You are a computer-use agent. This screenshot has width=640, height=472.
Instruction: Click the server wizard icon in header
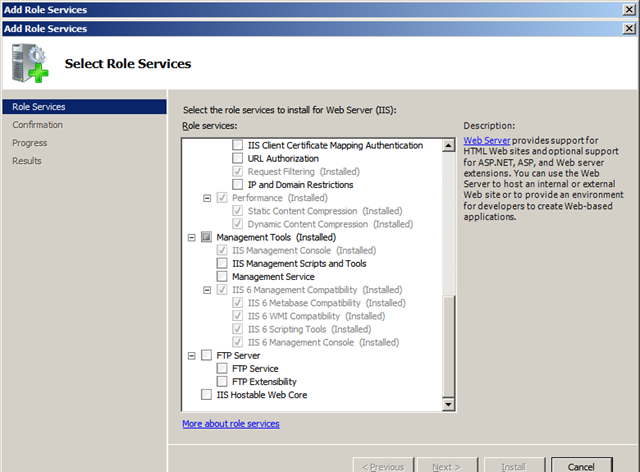[29, 64]
